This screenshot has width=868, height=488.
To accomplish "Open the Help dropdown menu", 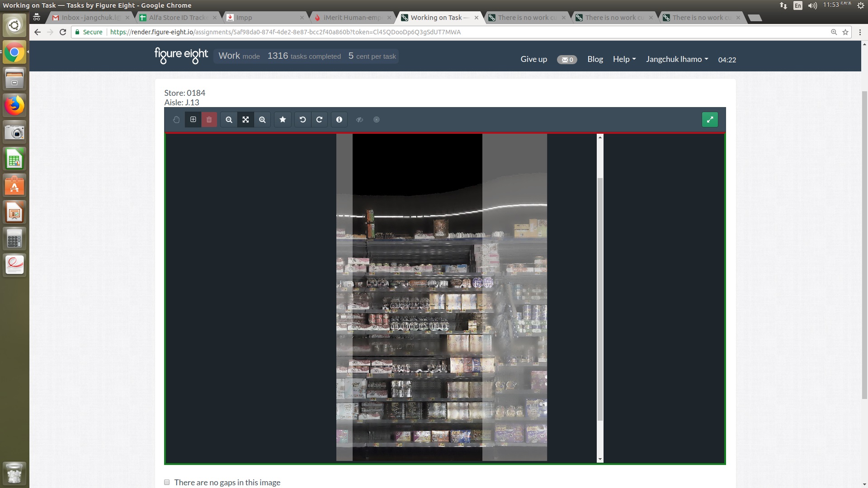I will [624, 59].
